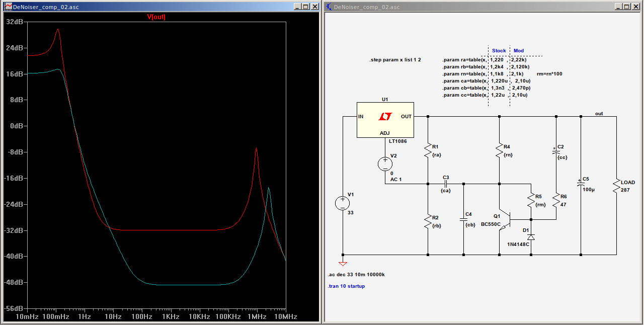This screenshot has height=325, width=644.
Task: Click the .param cc=table line
Action: click(486, 95)
